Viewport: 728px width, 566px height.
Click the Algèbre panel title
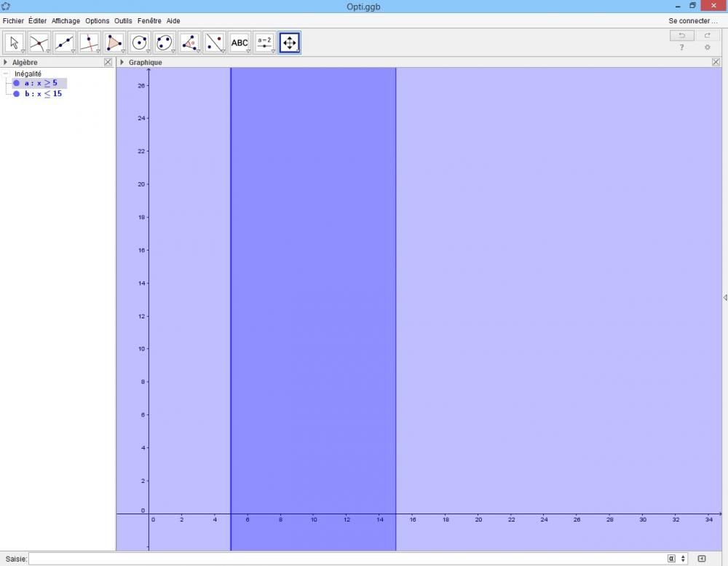(x=25, y=62)
